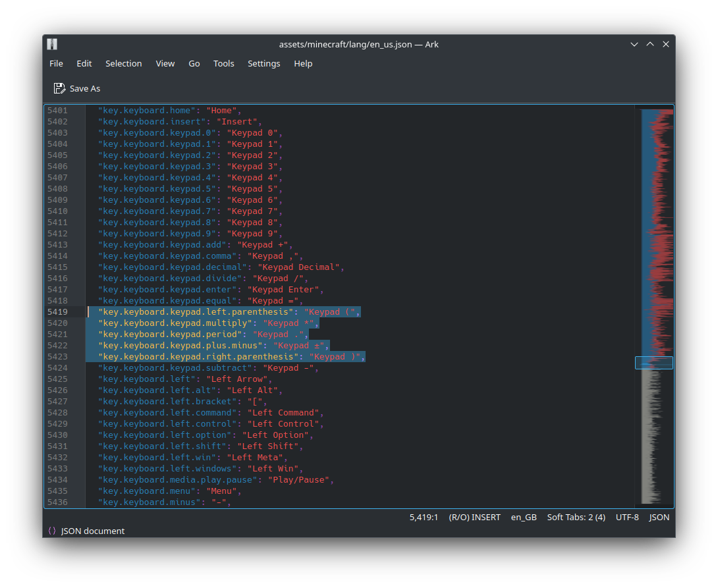The image size is (718, 588).
Task: Open the Edit menu
Action: click(x=84, y=64)
